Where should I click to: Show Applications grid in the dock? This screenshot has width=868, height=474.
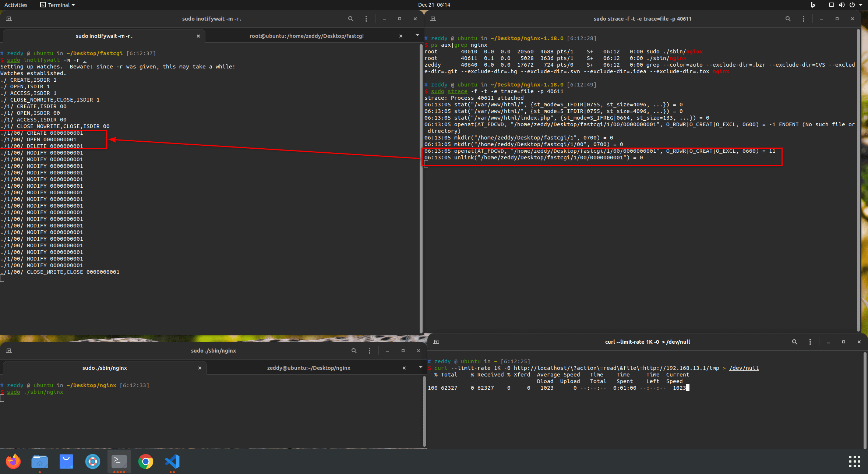[x=854, y=461]
